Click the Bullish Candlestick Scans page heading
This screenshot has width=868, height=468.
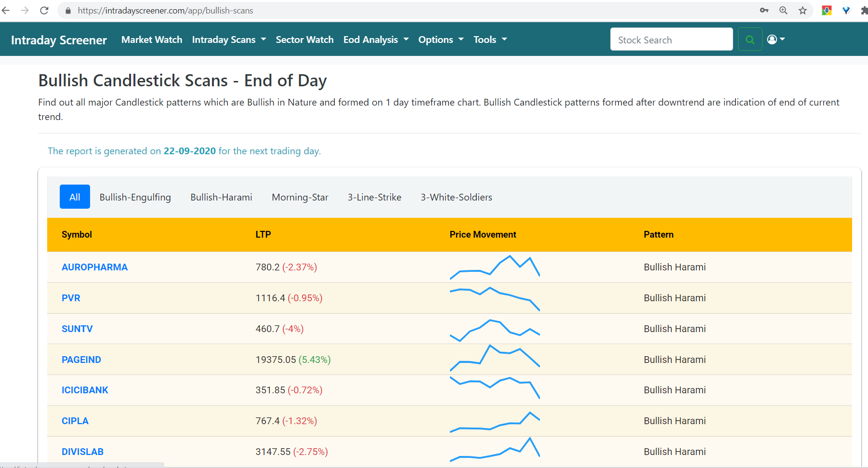(x=183, y=80)
